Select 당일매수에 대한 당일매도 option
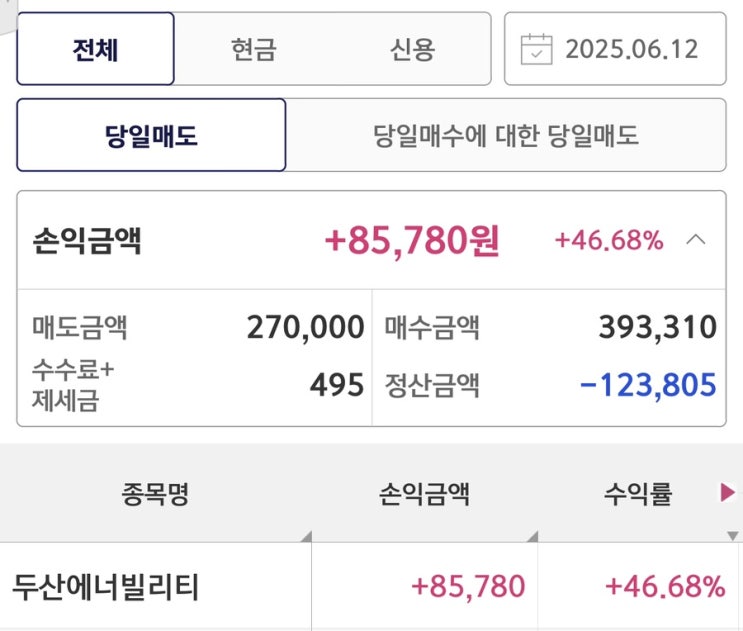The width and height of the screenshot is (743, 631). 505,135
